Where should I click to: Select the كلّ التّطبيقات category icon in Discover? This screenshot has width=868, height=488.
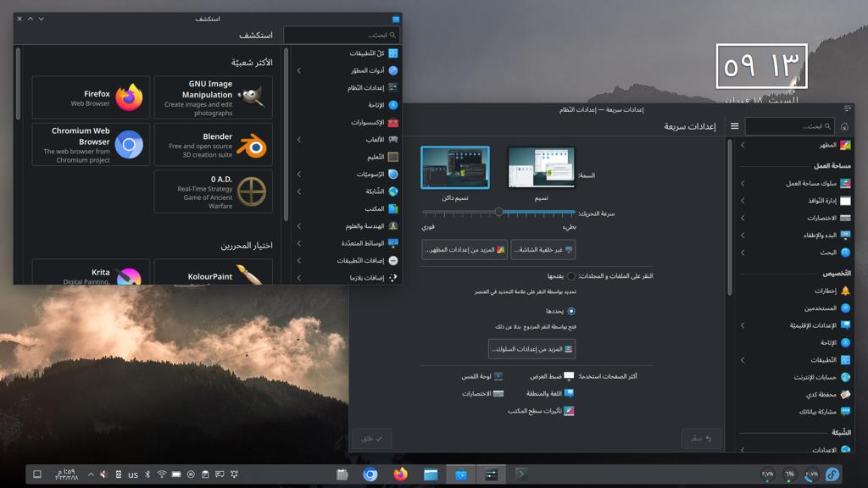tap(393, 53)
